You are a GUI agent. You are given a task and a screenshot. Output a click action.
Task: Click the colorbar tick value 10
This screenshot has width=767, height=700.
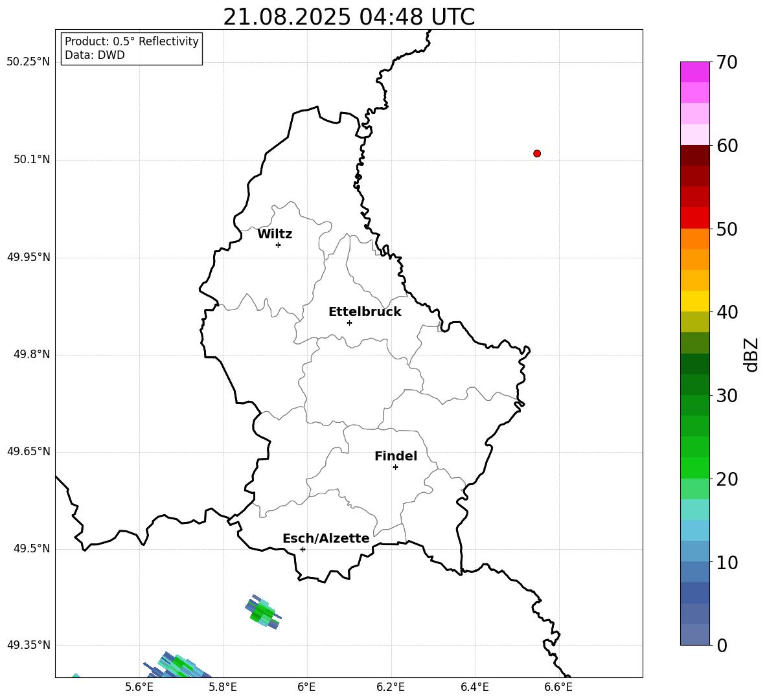727,562
